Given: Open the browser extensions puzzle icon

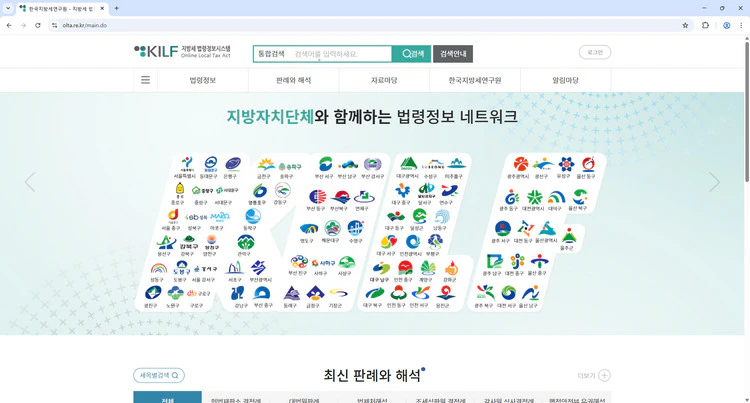Looking at the screenshot, I should tap(705, 25).
